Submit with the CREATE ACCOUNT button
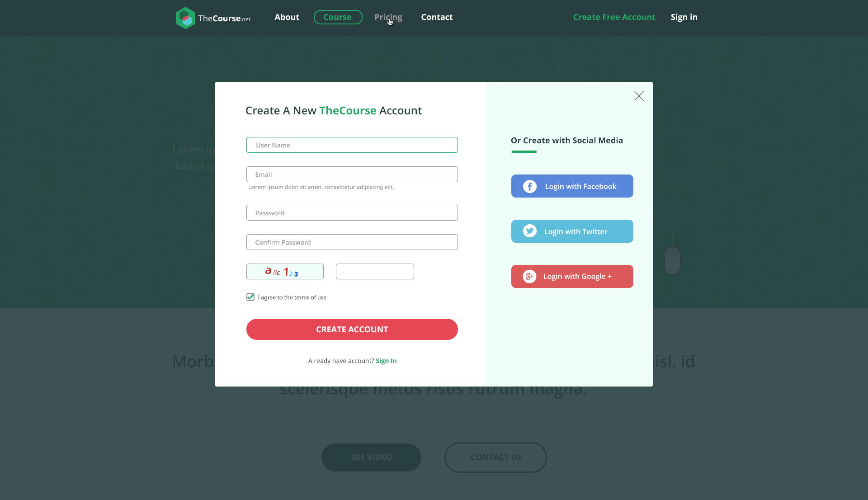The width and height of the screenshot is (868, 500). 352,330
